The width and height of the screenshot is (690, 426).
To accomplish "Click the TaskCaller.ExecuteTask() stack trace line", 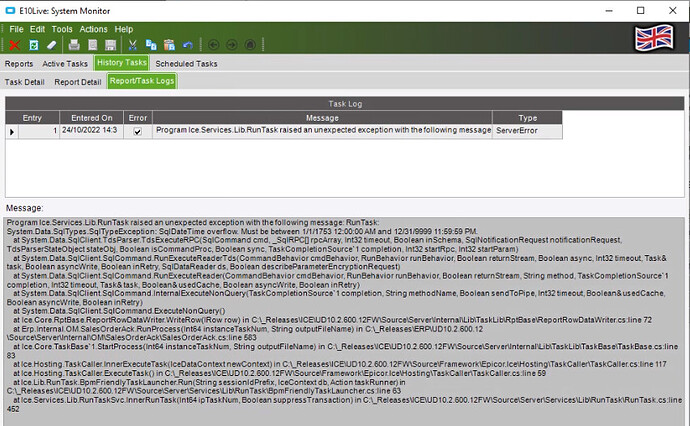I will [279, 373].
